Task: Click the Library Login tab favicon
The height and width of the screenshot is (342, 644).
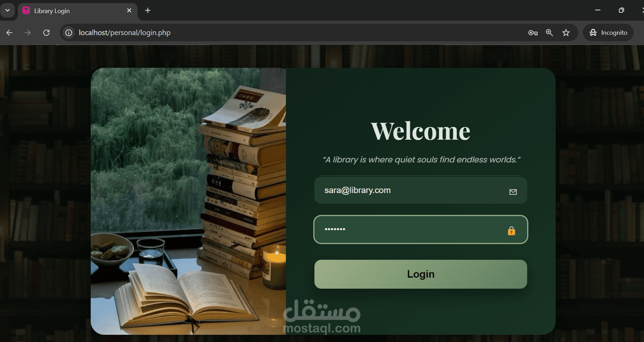Action: 26,11
